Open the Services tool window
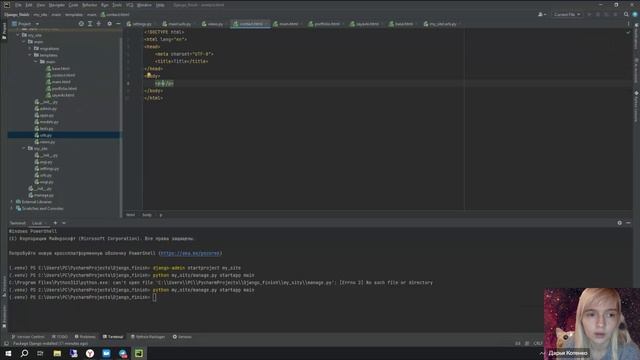Viewport: 640px width, 360px height. (x=182, y=337)
